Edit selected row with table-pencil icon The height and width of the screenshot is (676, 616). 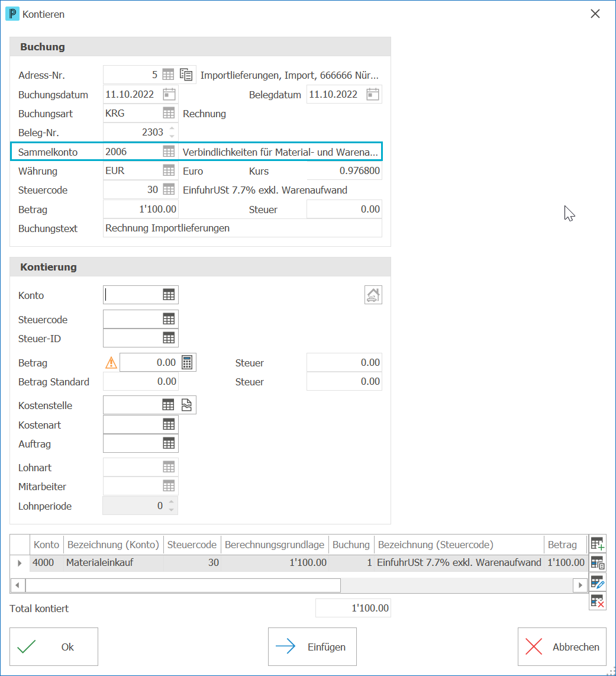(598, 582)
